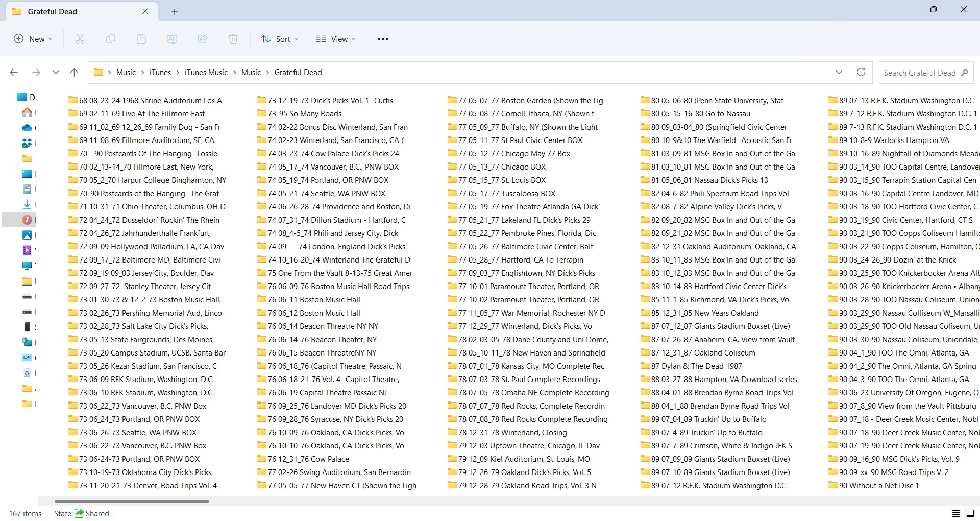Select folder '77 05_08_77 Cornell, Ithaca, NY'
This screenshot has height=521, width=980.
tap(521, 113)
